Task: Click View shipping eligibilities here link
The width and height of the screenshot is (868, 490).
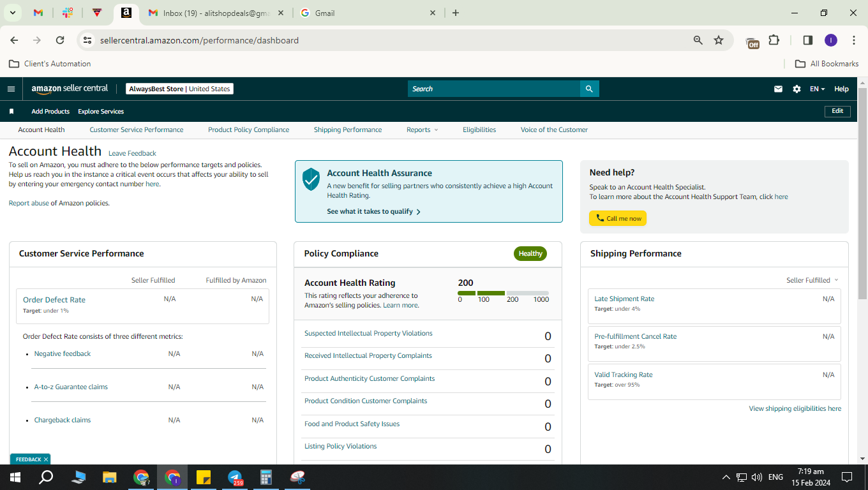Action: point(795,408)
